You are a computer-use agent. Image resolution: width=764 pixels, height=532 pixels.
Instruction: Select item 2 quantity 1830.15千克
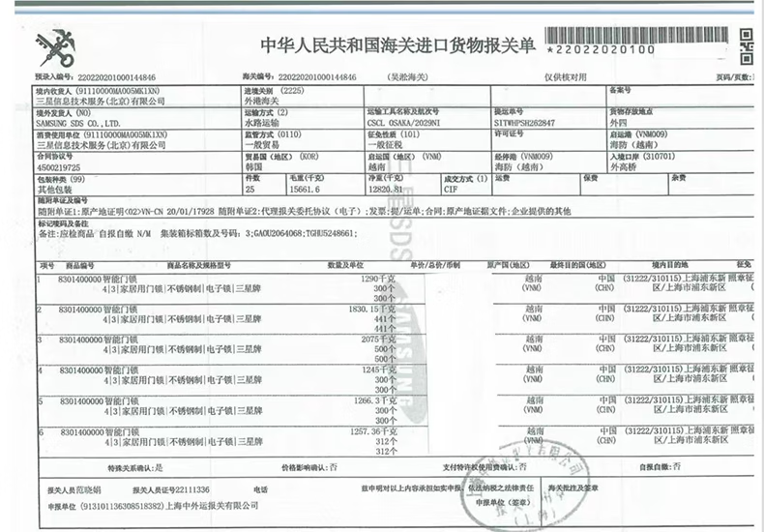pos(372,310)
